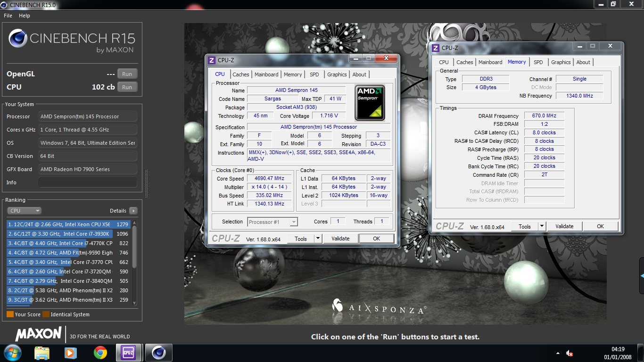Viewport: 644px width, 362px height.
Task: Switch to Cinebench taskbar button
Action: click(x=159, y=353)
